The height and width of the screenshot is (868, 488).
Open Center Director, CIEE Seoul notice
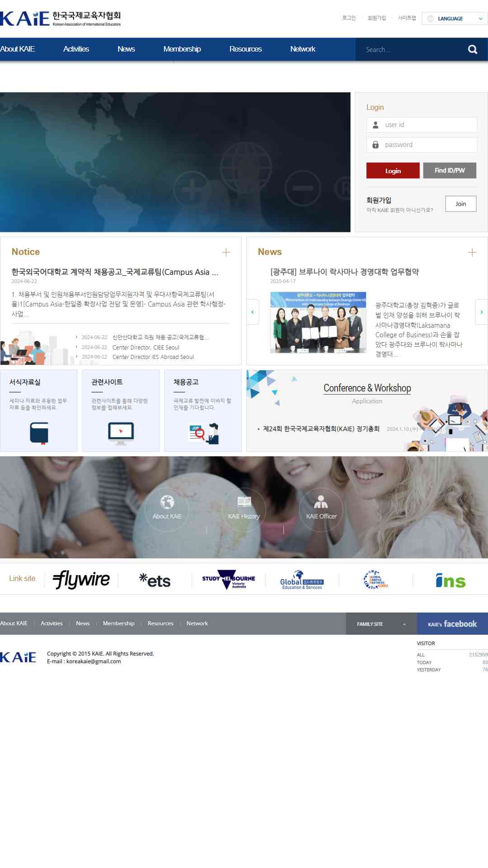tap(146, 347)
